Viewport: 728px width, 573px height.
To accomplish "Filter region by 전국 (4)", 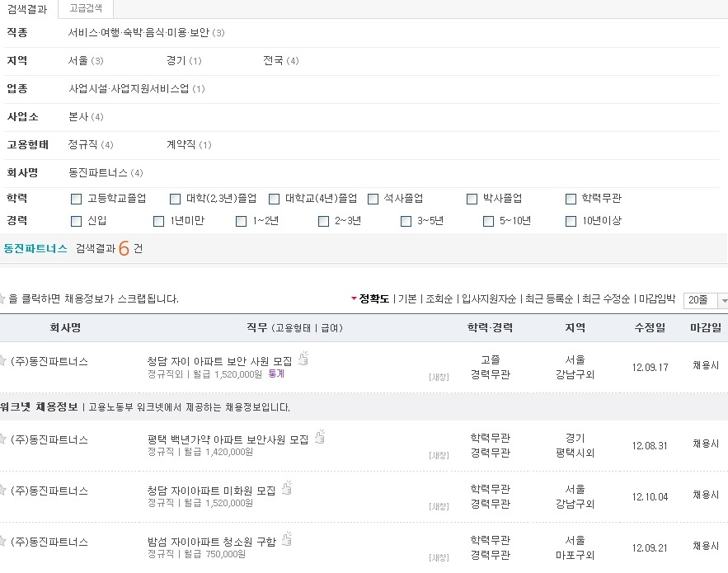I will click(x=281, y=60).
